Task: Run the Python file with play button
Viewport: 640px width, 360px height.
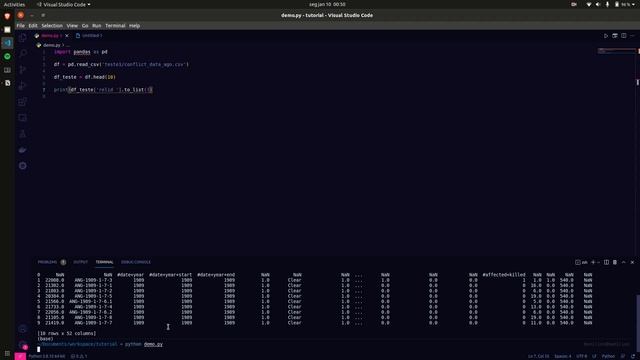Action: (x=606, y=36)
